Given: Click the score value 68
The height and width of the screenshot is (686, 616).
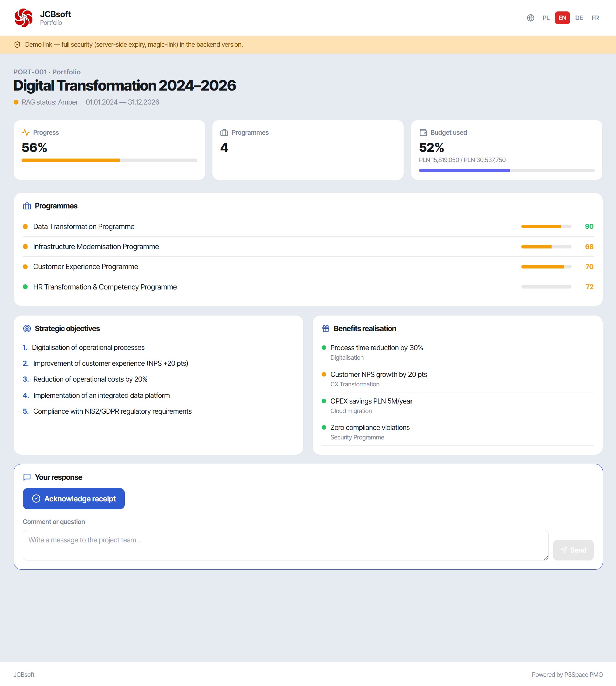Looking at the screenshot, I should (589, 247).
